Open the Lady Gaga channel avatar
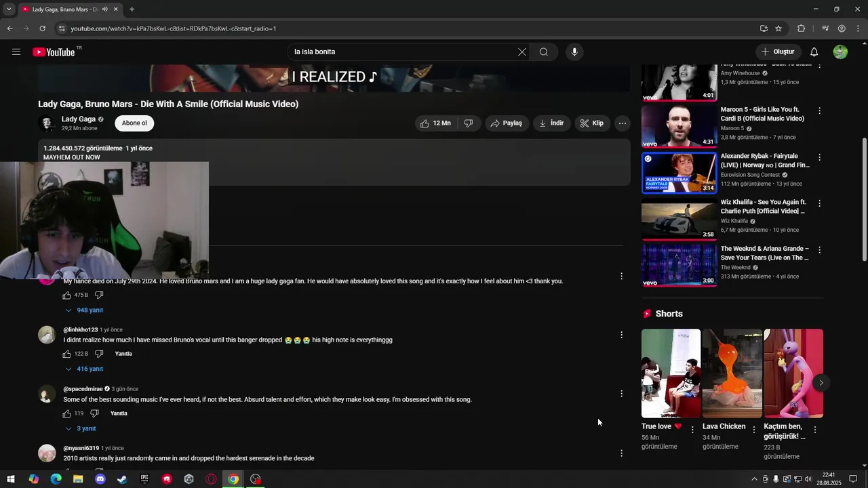 tap(47, 123)
